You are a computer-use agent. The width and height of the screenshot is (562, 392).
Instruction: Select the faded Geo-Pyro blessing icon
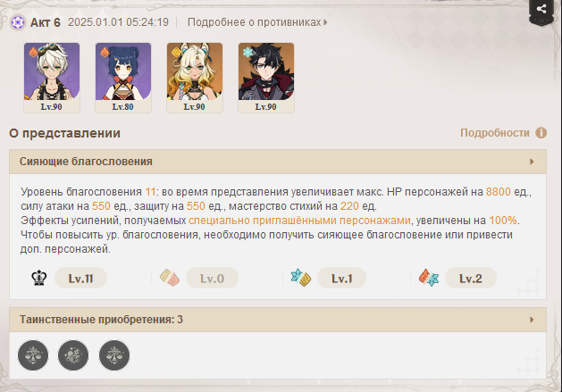click(170, 278)
